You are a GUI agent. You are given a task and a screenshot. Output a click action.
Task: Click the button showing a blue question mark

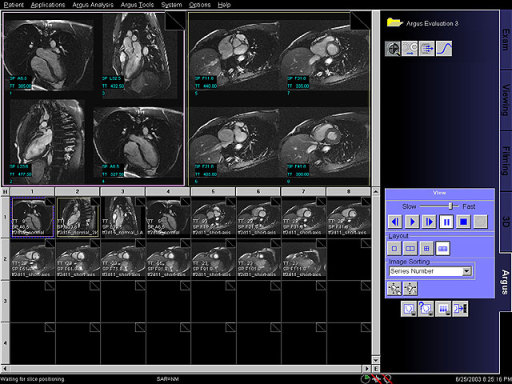coord(426,309)
